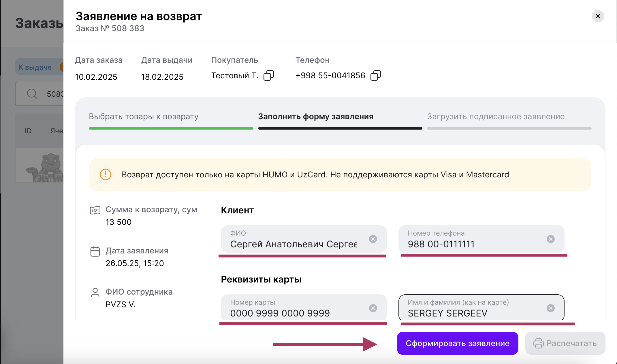Click into the Номер карты field
The width and height of the screenshot is (617, 364).
pyautogui.click(x=294, y=313)
